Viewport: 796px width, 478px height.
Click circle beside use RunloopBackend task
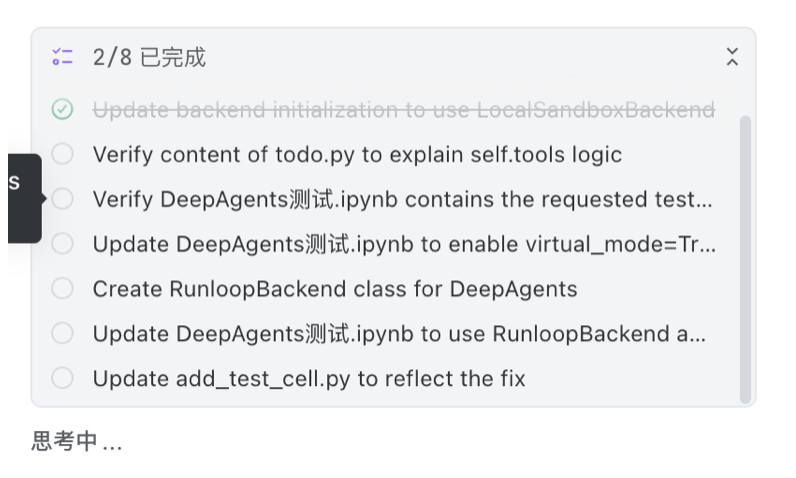[62, 334]
